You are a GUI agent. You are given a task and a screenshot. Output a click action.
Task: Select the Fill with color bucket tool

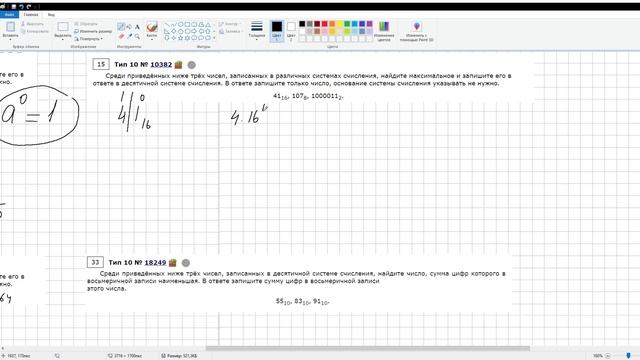pyautogui.click(x=129, y=27)
